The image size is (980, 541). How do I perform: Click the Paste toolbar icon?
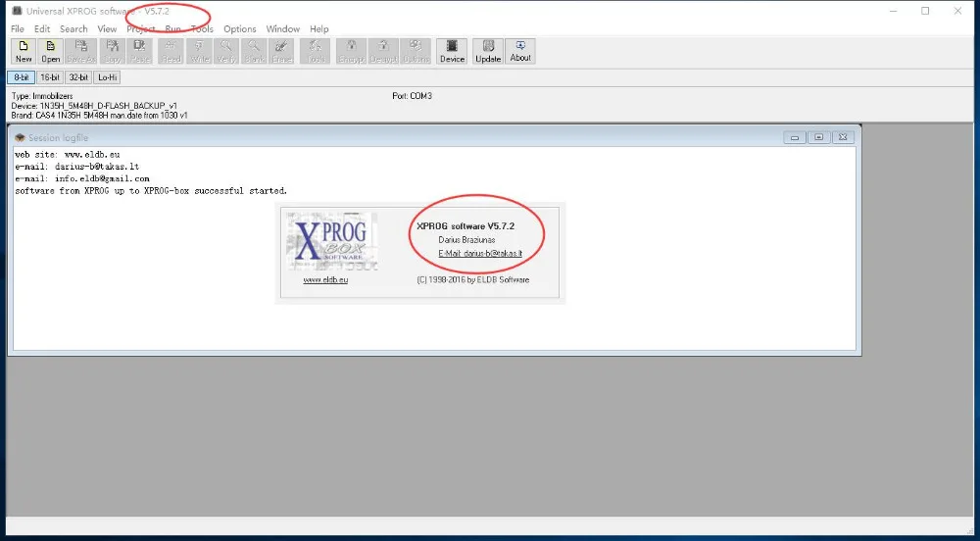click(x=139, y=51)
